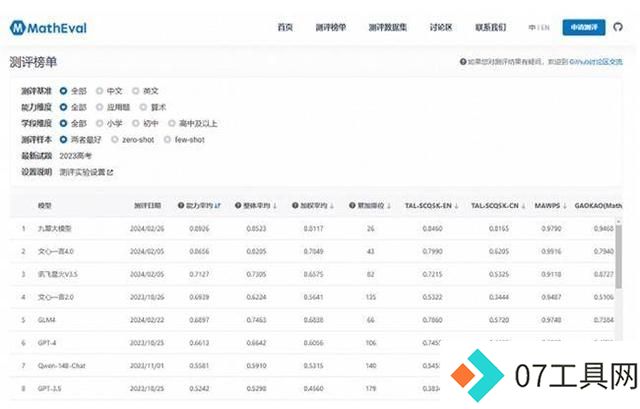Switch language to EN

pyautogui.click(x=545, y=28)
